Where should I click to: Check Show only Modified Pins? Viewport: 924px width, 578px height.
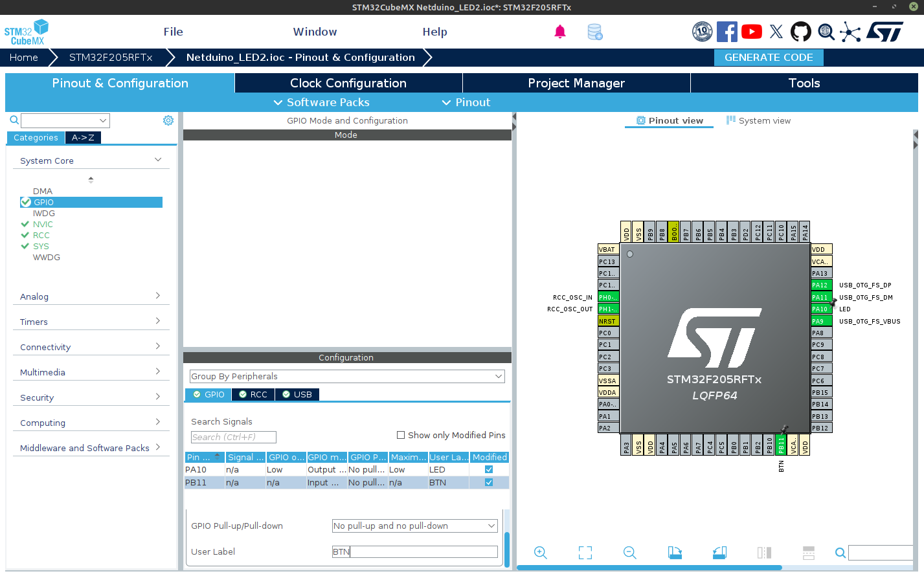(400, 435)
